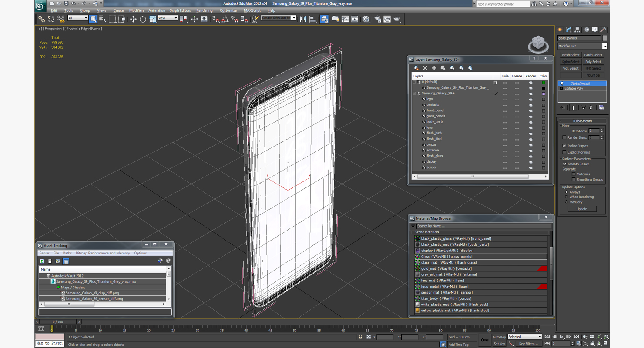Image resolution: width=644 pixels, height=348 pixels.
Task: Open the Rendering menu
Action: [x=204, y=10]
